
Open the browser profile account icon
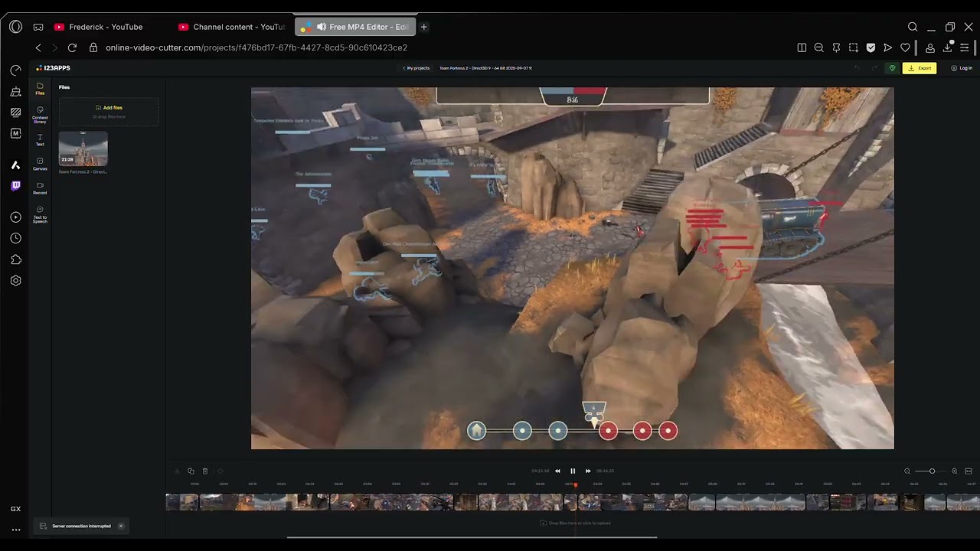click(x=930, y=47)
